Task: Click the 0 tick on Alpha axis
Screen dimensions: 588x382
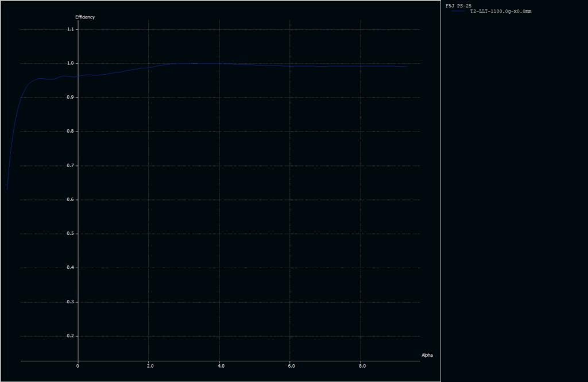Action: (78, 366)
